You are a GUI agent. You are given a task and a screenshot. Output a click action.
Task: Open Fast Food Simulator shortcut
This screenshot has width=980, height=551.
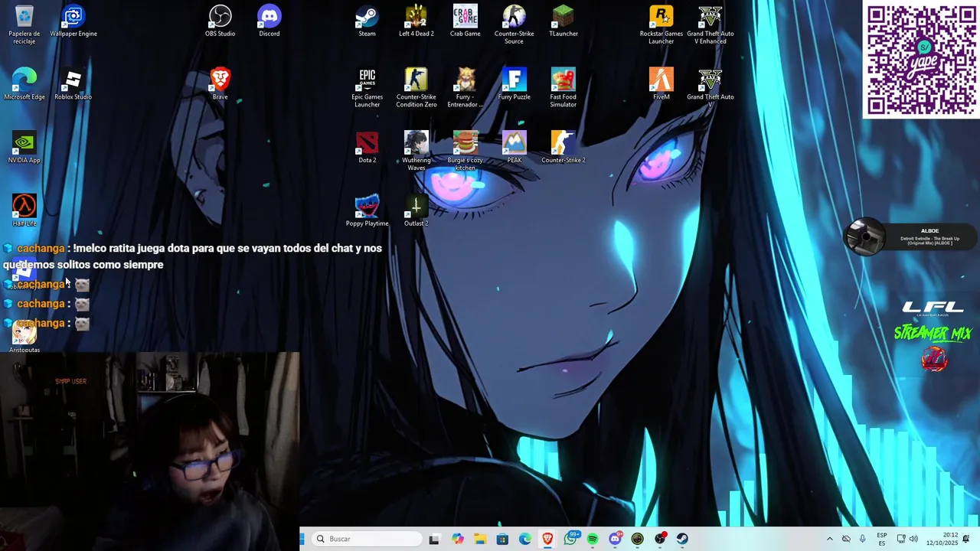tap(563, 88)
